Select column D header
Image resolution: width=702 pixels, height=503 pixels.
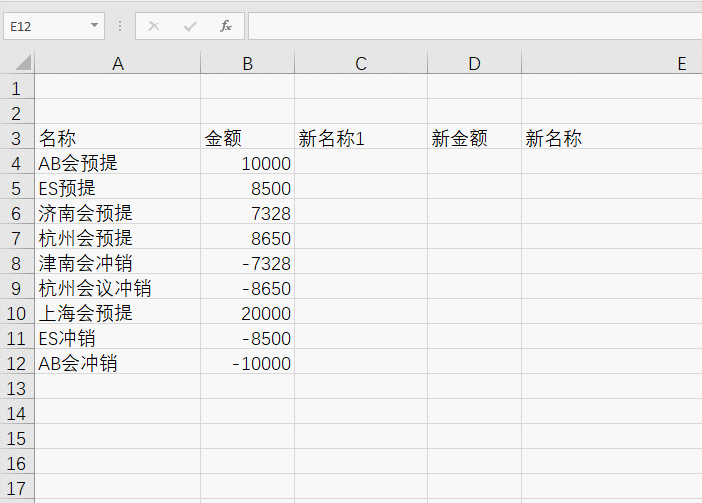pos(475,64)
